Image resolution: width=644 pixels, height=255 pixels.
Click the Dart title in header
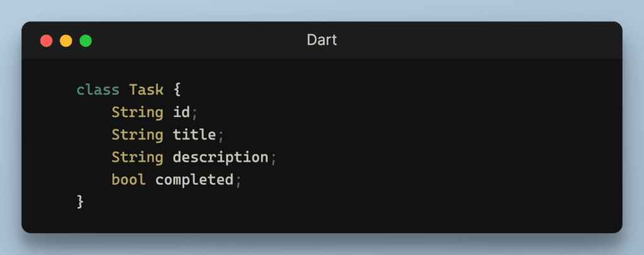pyautogui.click(x=321, y=40)
